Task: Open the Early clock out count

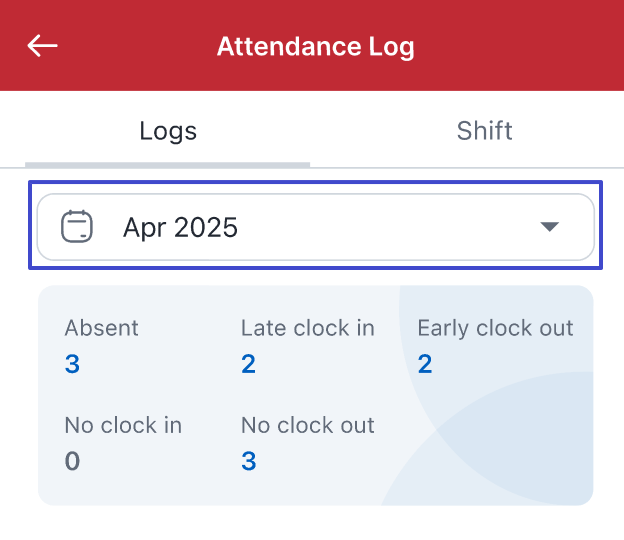Action: click(425, 364)
